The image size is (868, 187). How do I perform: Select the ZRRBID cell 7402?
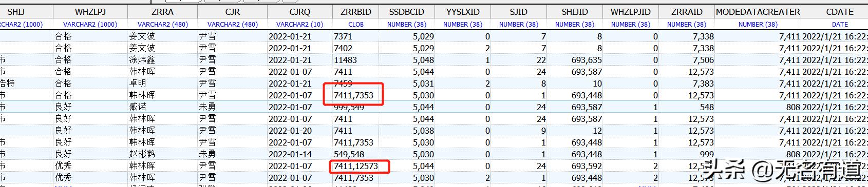pyautogui.click(x=343, y=48)
